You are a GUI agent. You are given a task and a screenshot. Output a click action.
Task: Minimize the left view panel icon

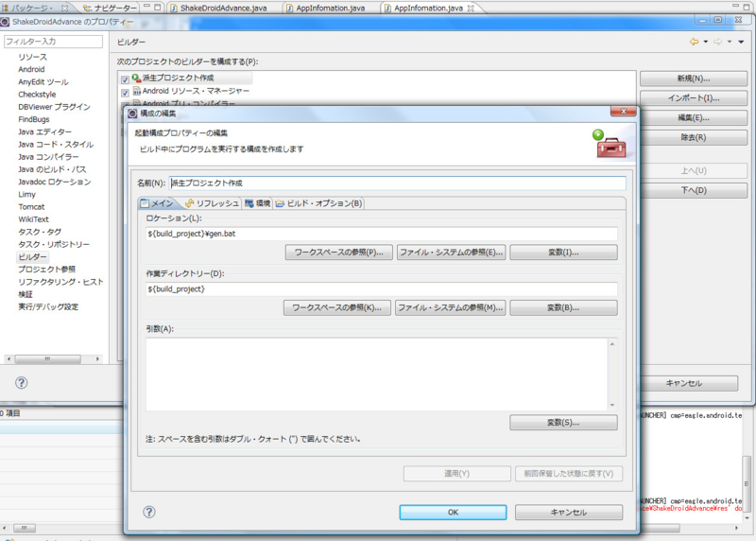147,7
